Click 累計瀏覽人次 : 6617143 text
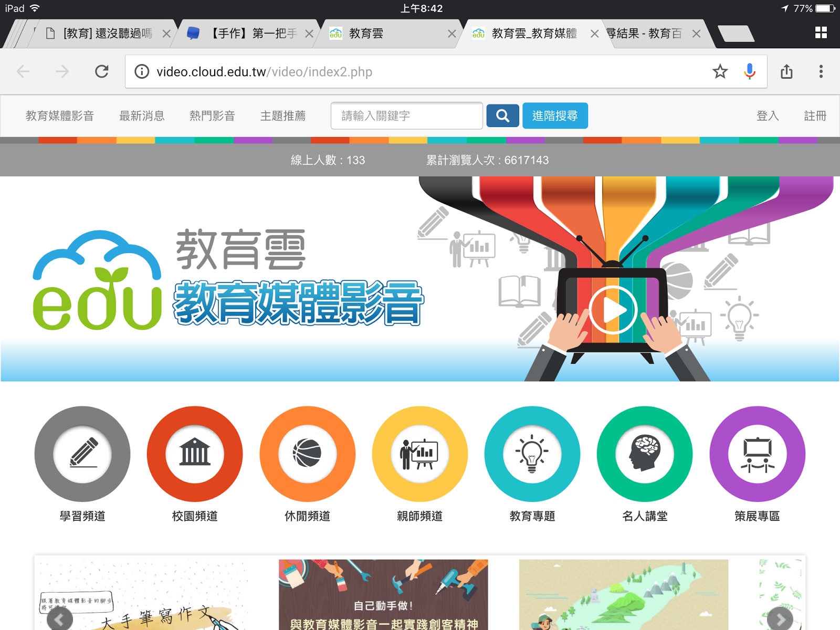Screen dimensions: 840x630 (487, 160)
